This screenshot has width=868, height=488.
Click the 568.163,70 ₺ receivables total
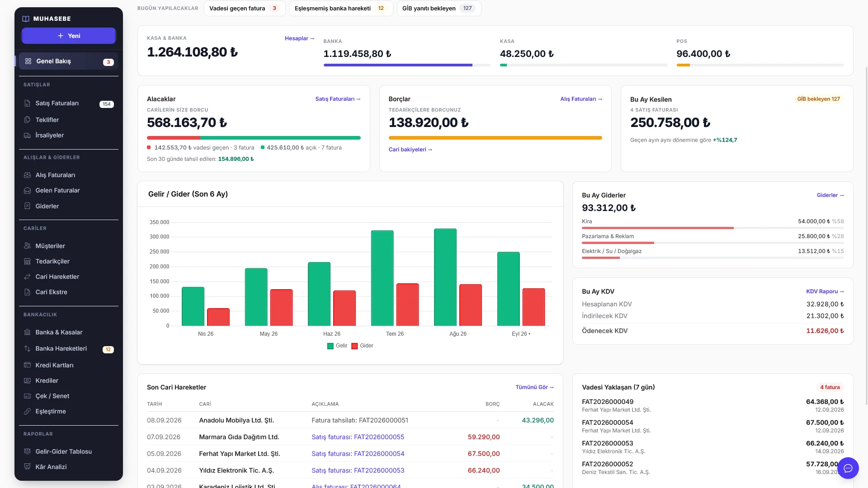pos(187,122)
